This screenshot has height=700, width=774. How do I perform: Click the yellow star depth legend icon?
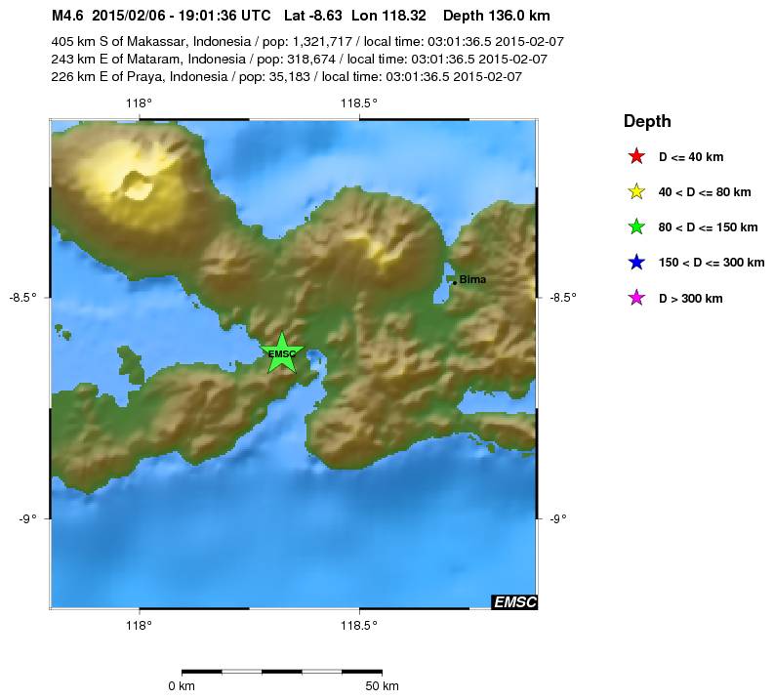tap(636, 191)
